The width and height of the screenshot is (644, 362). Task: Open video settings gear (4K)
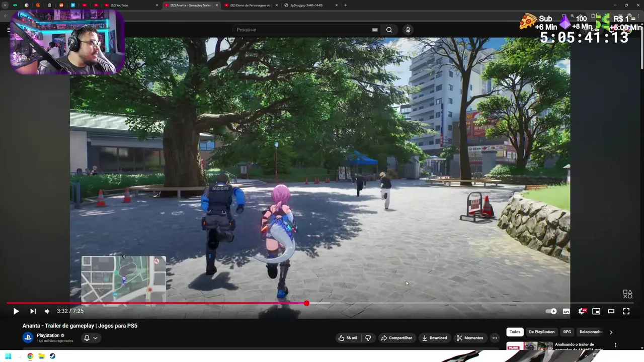click(582, 311)
